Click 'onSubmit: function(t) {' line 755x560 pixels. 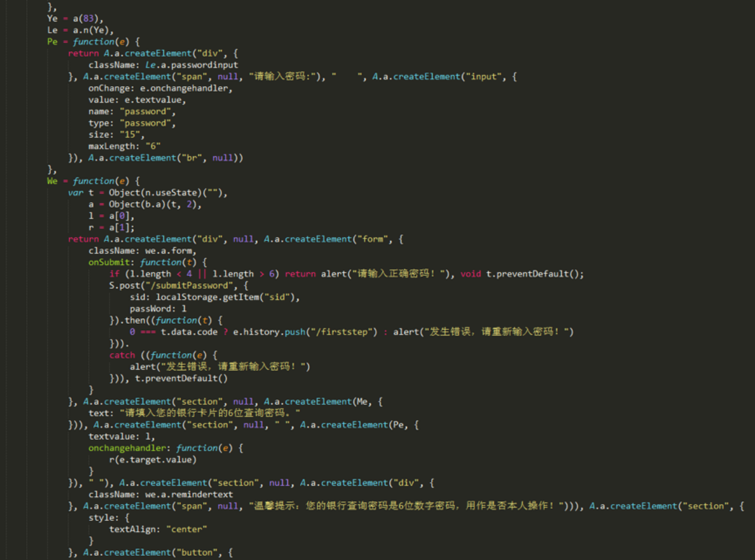(148, 263)
